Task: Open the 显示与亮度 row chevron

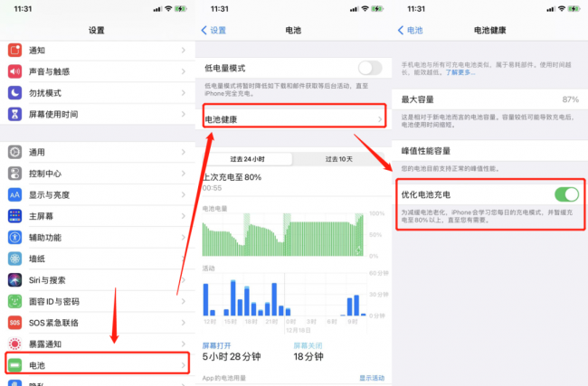Action: [184, 194]
